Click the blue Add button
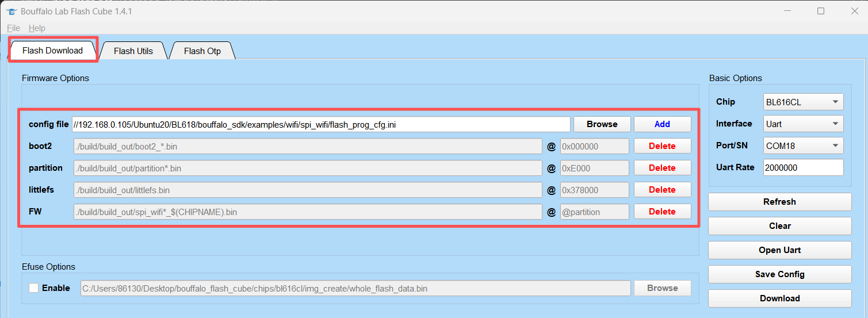This screenshot has height=318, width=868. pos(663,124)
